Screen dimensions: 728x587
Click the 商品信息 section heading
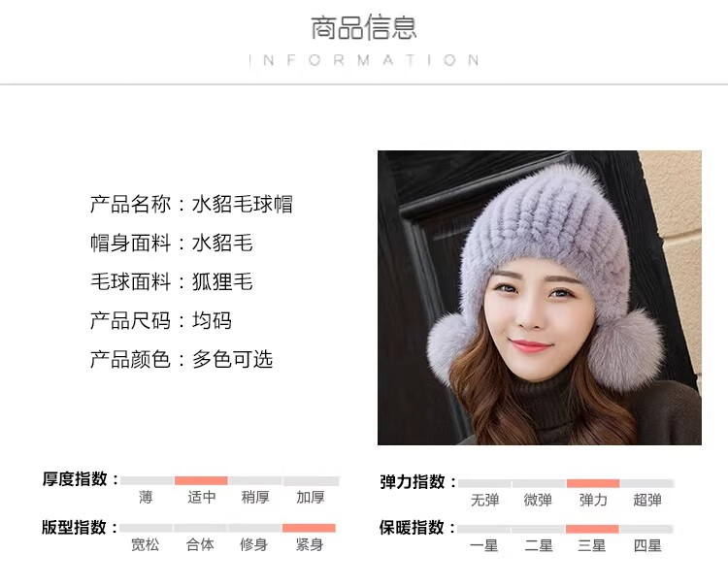[x=364, y=27]
